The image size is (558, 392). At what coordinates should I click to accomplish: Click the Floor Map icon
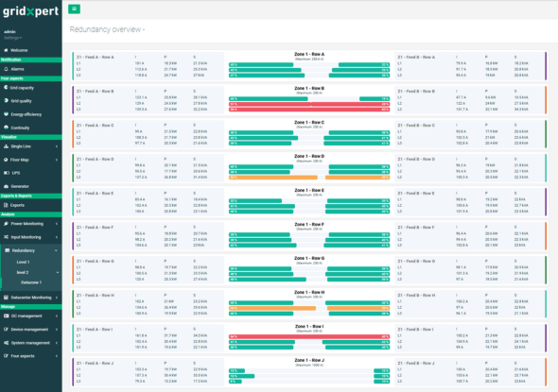click(6, 160)
